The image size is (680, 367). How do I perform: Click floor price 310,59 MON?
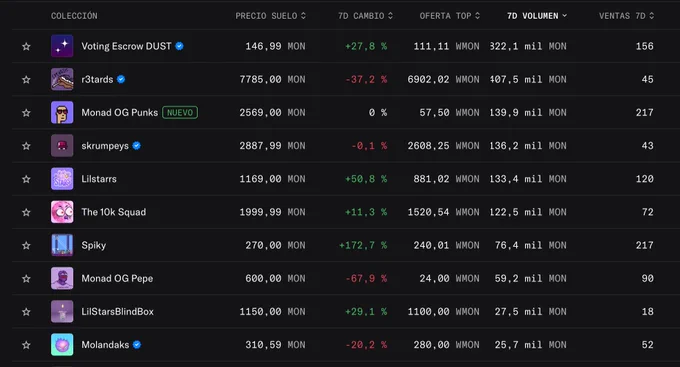pos(275,345)
